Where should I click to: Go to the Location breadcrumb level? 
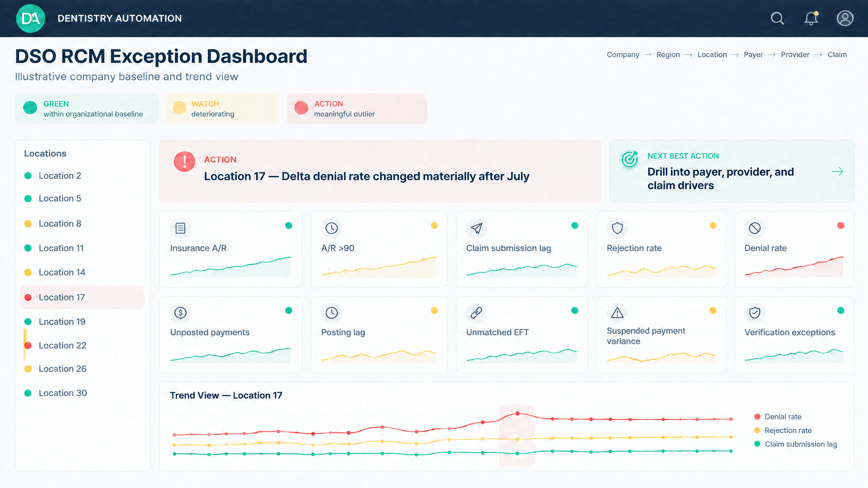click(712, 55)
